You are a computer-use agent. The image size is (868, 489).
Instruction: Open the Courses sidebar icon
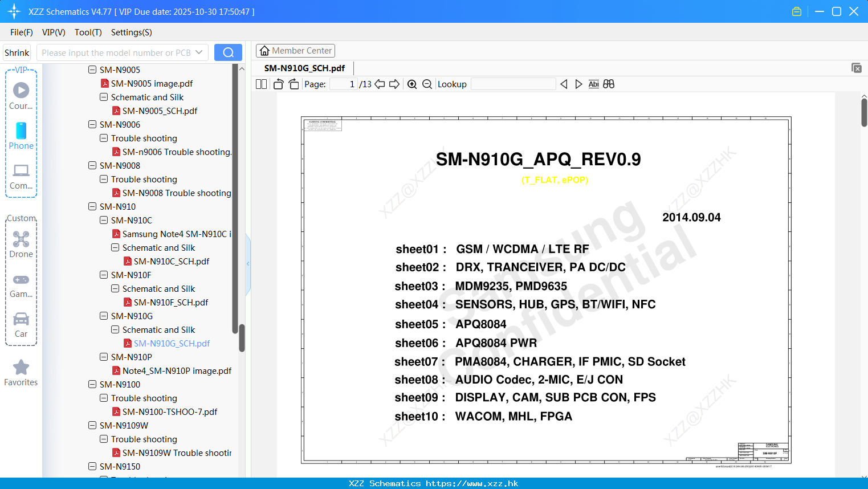coord(21,90)
